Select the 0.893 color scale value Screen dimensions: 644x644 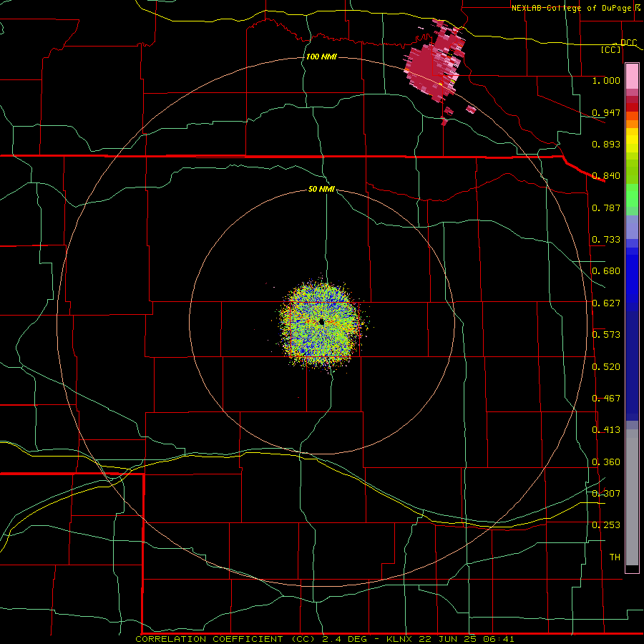click(x=606, y=144)
